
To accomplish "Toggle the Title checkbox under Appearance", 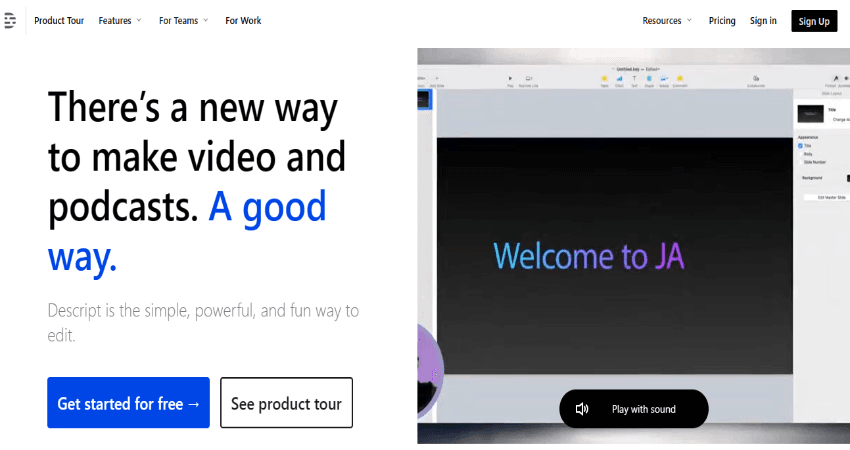I will (x=800, y=146).
